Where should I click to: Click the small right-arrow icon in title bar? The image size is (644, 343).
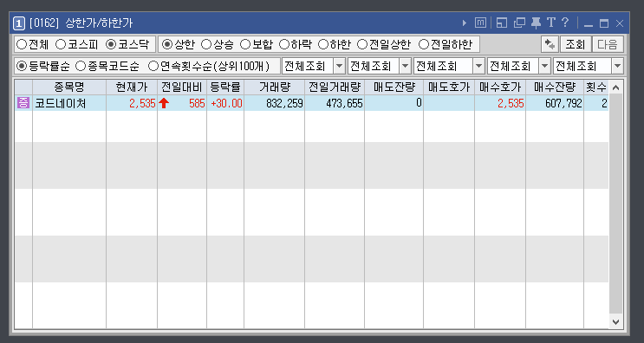point(465,23)
